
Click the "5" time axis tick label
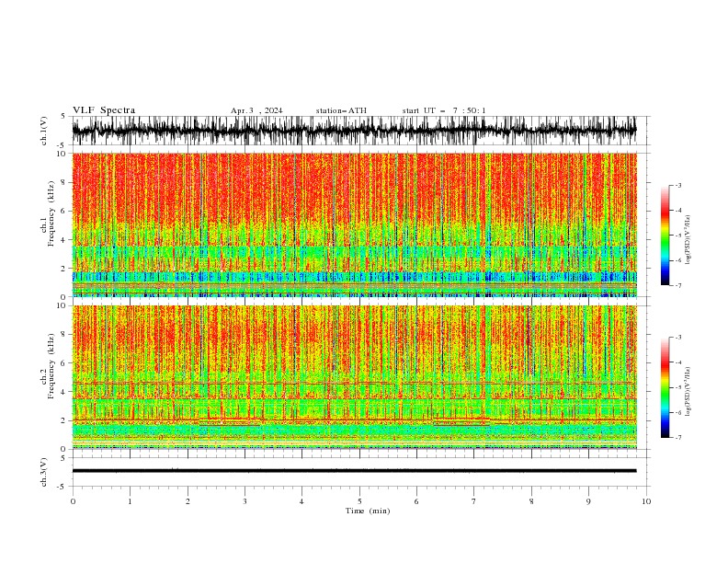359,501
